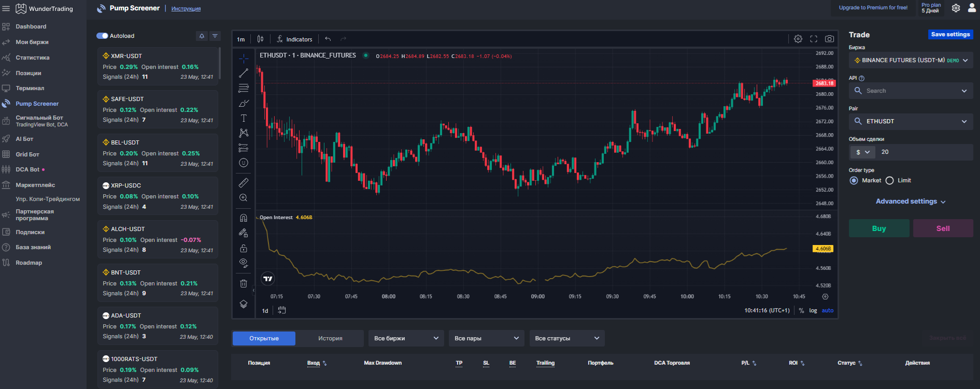The height and width of the screenshot is (389, 980).
Task: Take a chart snapshot with camera icon
Action: 830,39
